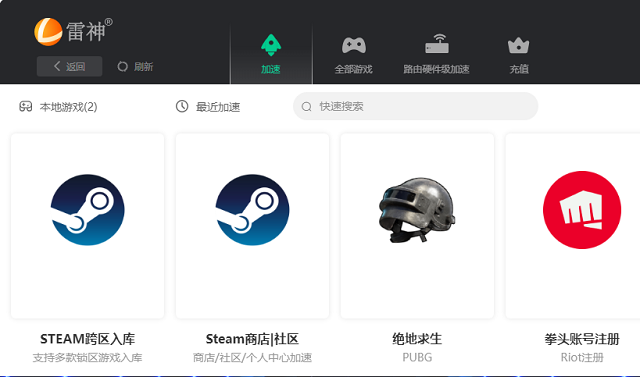
Task: Click the STEAM跨区入库 title text
Action: click(x=87, y=339)
